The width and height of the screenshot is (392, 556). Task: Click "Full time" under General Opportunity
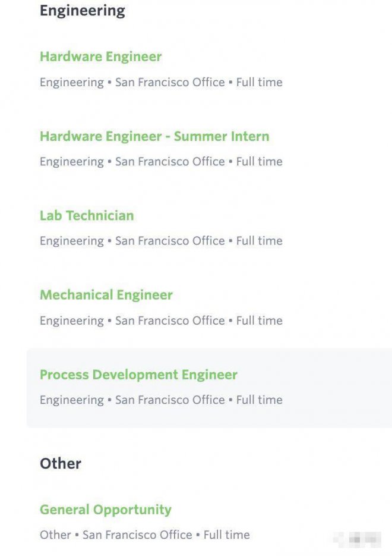(226, 535)
